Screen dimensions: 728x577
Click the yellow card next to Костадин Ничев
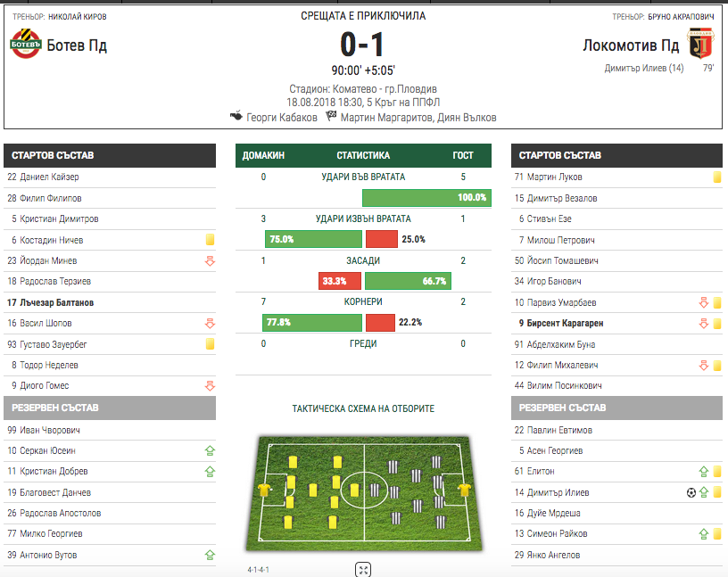coord(210,240)
